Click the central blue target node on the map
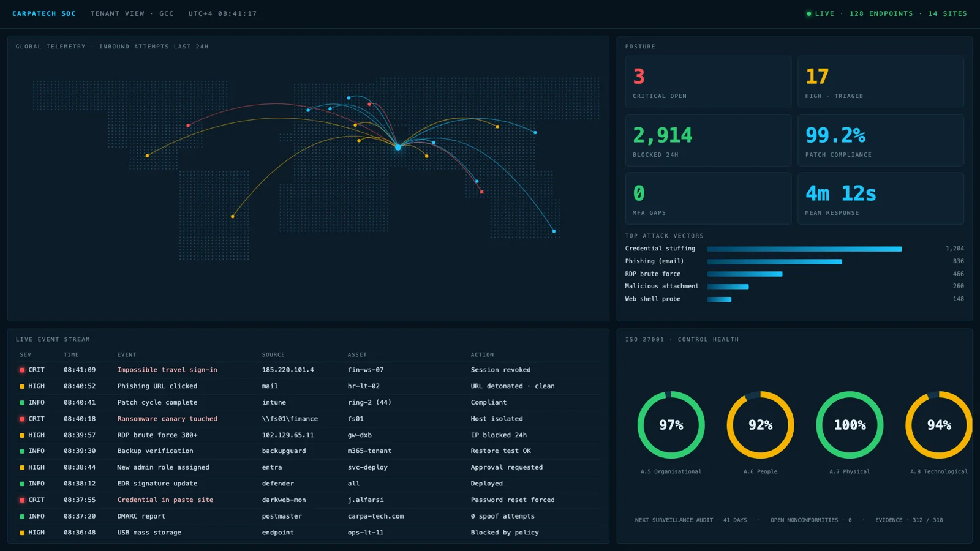980x551 pixels. coord(398,147)
